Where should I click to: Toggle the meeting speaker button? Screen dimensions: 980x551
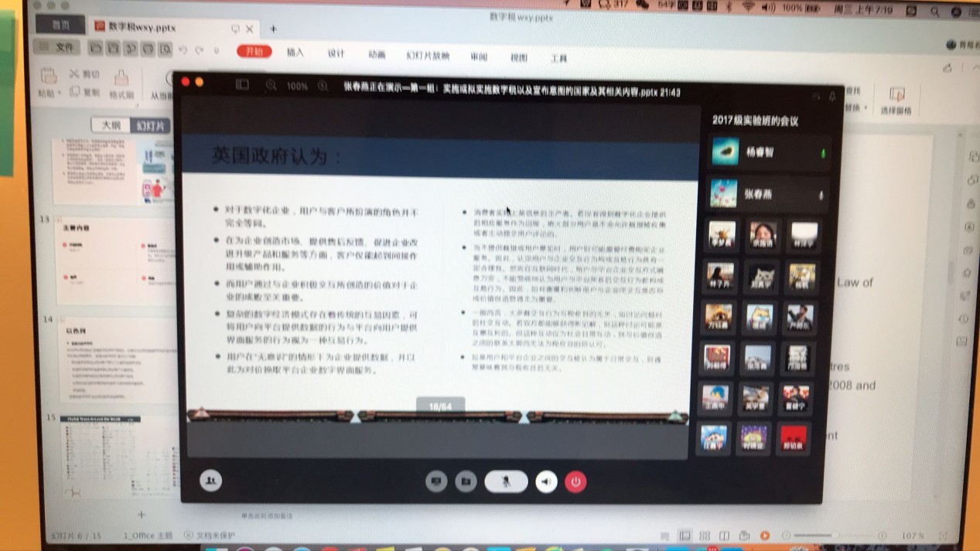pyautogui.click(x=546, y=481)
